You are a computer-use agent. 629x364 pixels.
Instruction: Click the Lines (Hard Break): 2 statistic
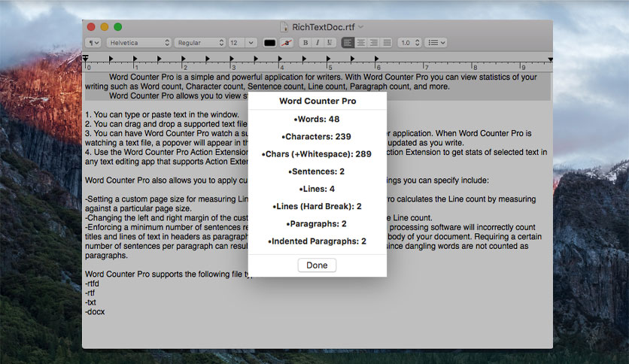[317, 207]
